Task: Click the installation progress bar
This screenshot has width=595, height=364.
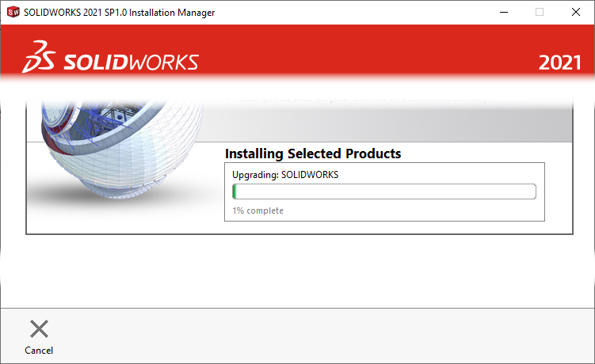Action: [x=384, y=191]
